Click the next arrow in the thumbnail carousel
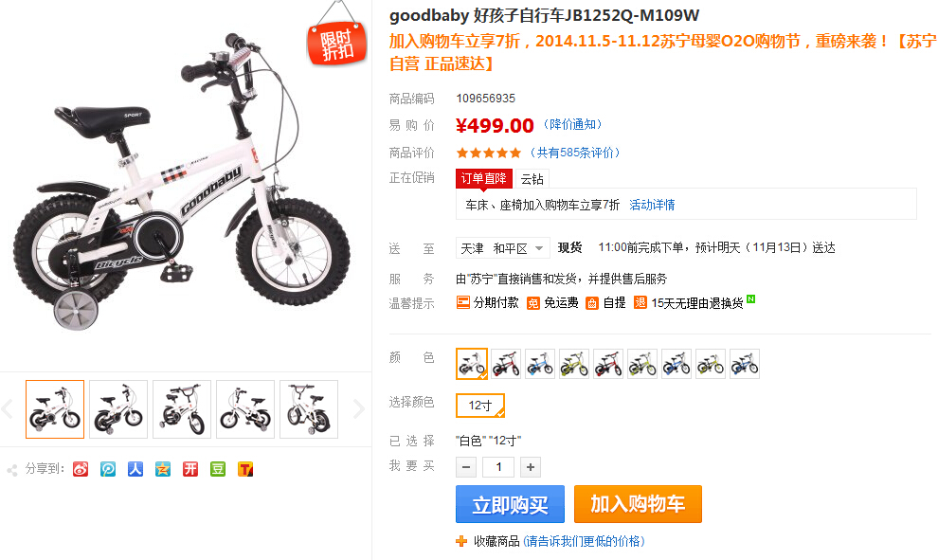Screen dimensions: 938x560 pos(358,409)
